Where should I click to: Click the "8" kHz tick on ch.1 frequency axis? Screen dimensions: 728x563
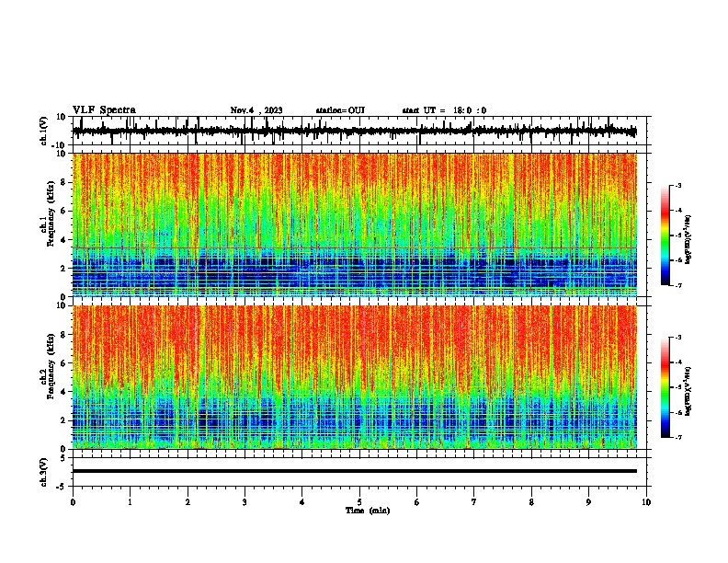[63, 182]
